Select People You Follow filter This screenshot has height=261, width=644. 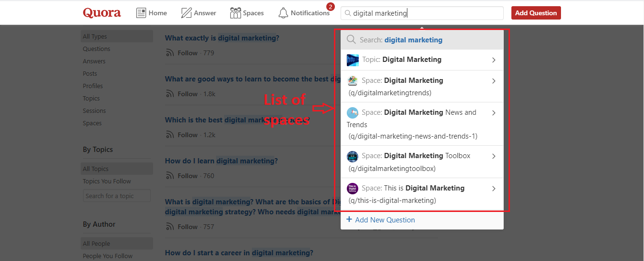[108, 256]
